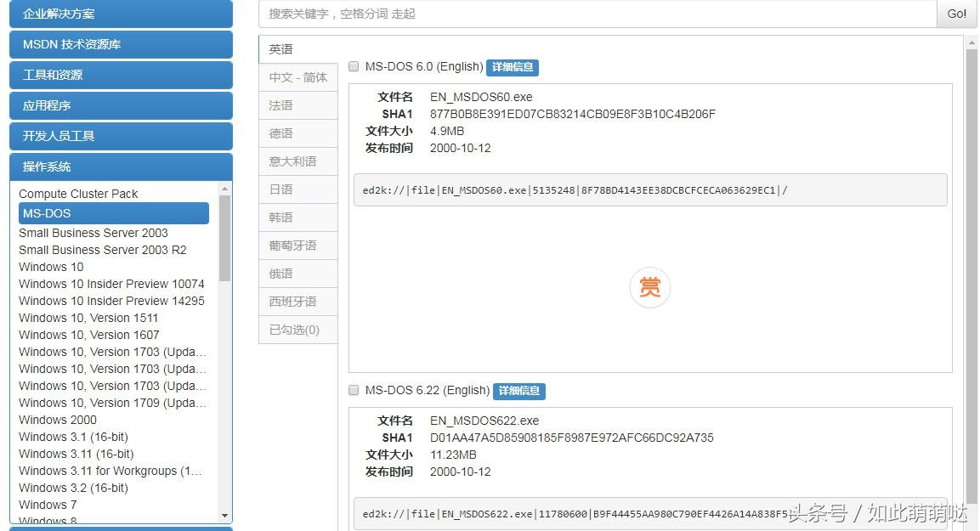Show 详细信息 for MS-DOS 6.22 (English)
Screen dimensions: 980x531
[519, 391]
